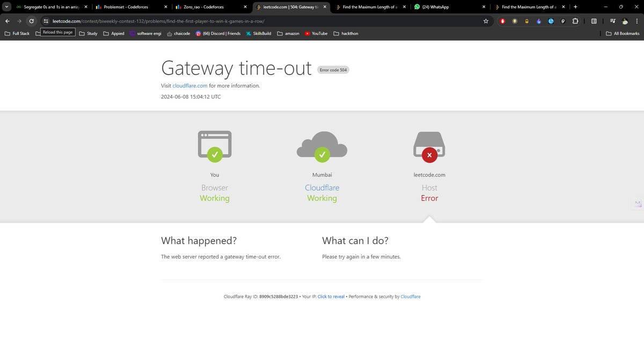This screenshot has width=644, height=345.
Task: Click the Ray ID 8909c5288bde3223 text
Action: (x=279, y=296)
